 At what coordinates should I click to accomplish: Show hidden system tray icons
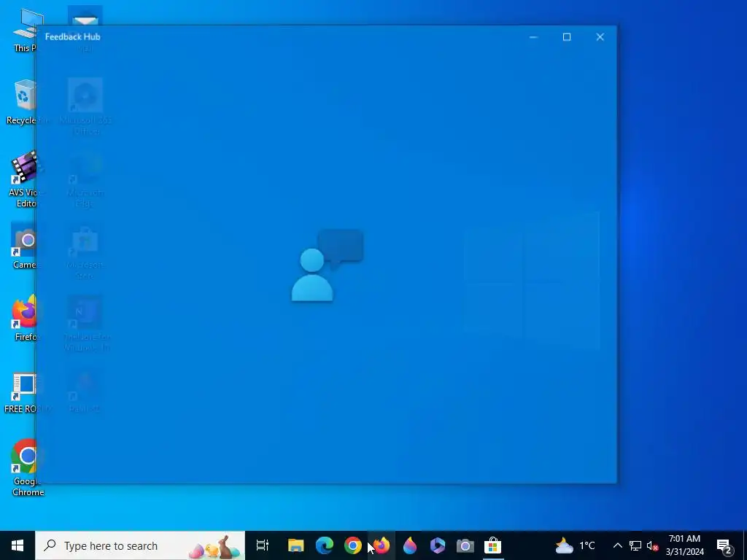click(x=617, y=545)
